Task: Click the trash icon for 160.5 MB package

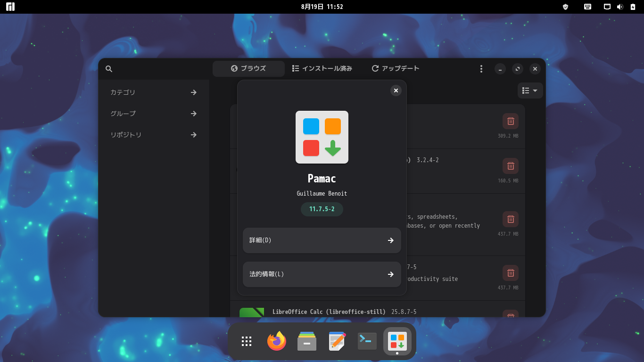Action: pyautogui.click(x=511, y=166)
